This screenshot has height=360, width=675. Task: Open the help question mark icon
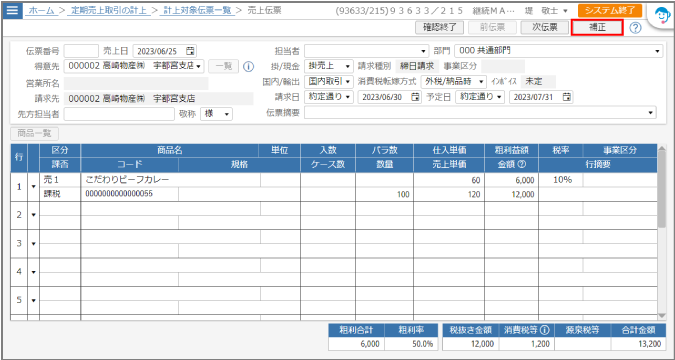pyautogui.click(x=635, y=28)
